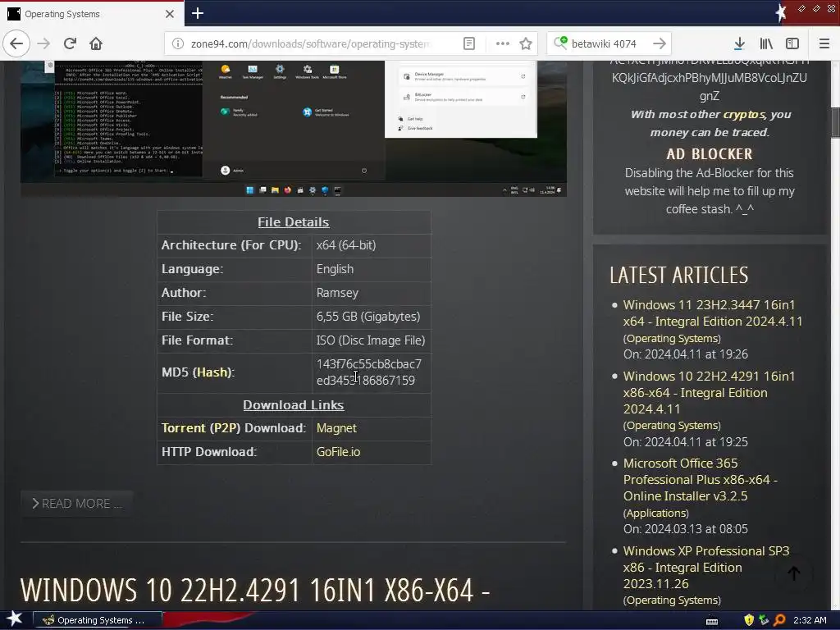Open Windows XP Professional SP3 article
The width and height of the screenshot is (840, 630).
click(706, 568)
